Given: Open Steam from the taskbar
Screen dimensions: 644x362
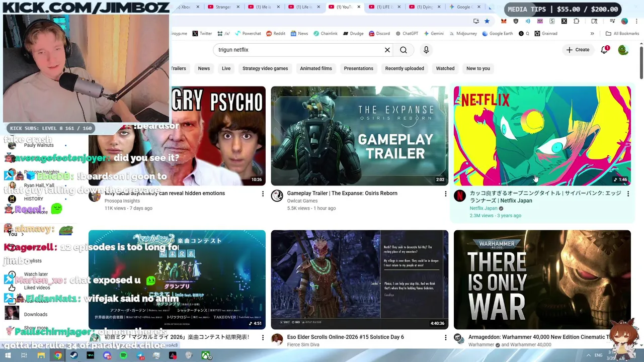Looking at the screenshot, I should coord(74,355).
